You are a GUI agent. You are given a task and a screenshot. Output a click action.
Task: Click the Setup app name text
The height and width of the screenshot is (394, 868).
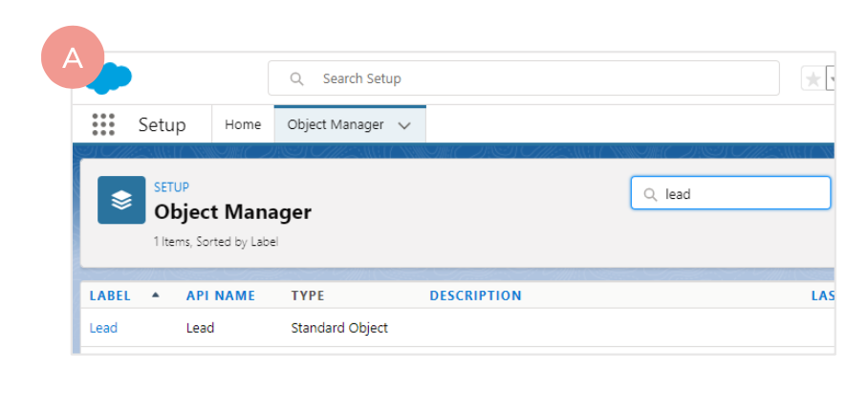coord(163,124)
